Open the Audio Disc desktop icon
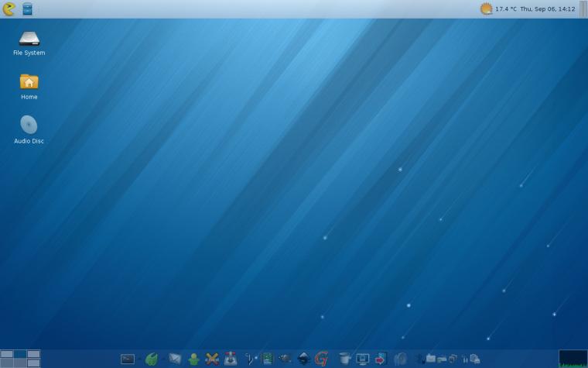588x368 pixels. click(29, 130)
